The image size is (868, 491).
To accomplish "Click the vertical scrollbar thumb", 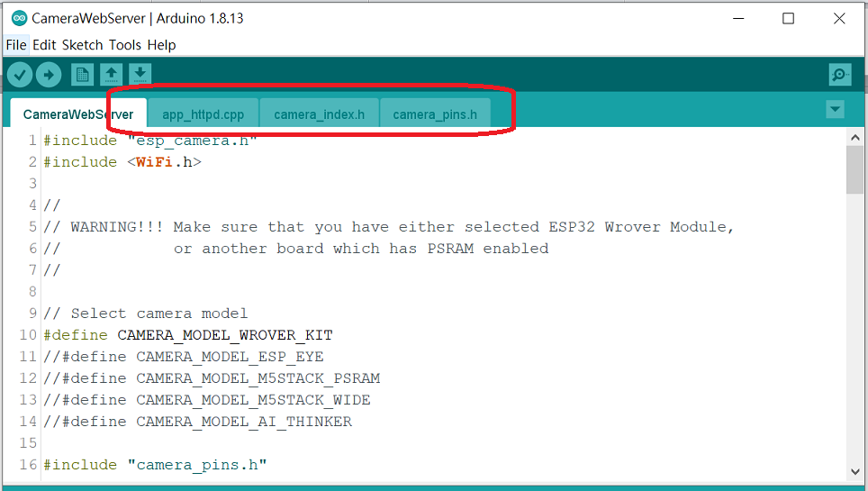I will [x=854, y=170].
